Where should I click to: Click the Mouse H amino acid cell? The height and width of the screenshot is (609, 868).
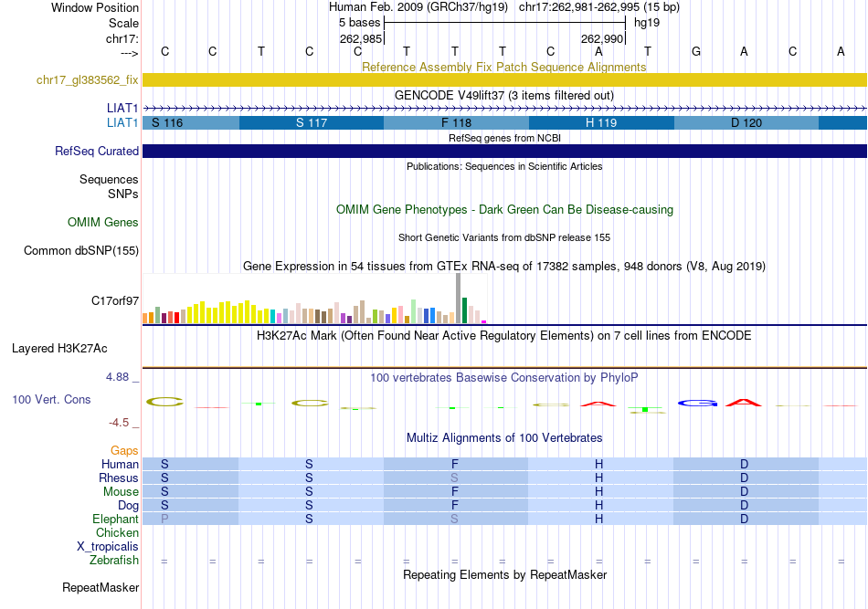coord(599,492)
